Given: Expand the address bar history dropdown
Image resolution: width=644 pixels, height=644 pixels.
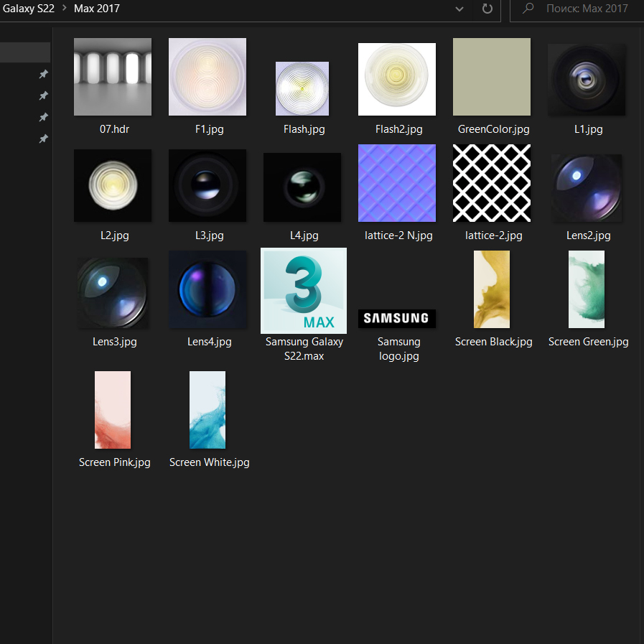Looking at the screenshot, I should click(459, 9).
